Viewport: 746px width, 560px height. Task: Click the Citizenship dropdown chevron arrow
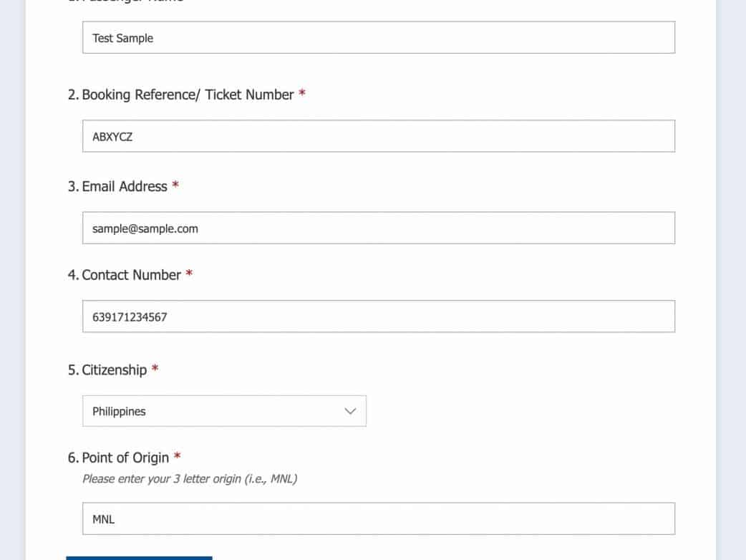pos(350,411)
